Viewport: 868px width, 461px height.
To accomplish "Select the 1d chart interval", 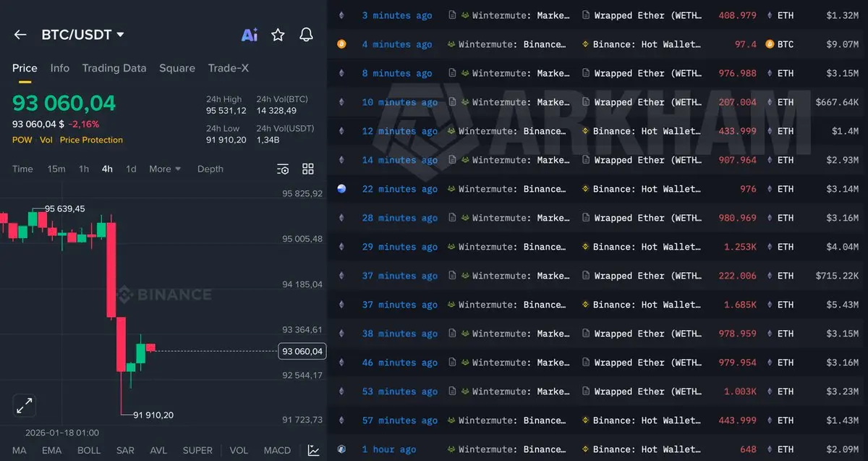I will coord(131,169).
